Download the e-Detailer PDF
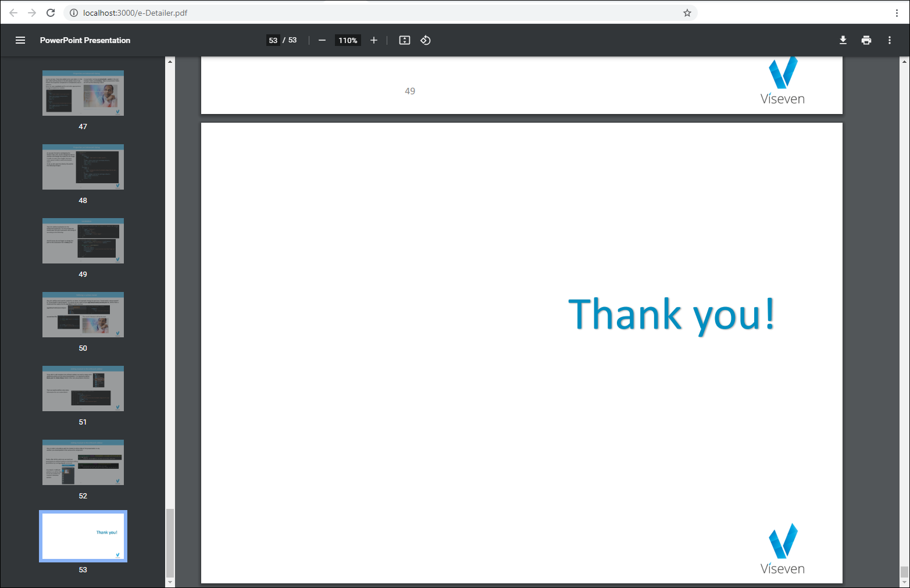910x588 pixels. pyautogui.click(x=843, y=40)
